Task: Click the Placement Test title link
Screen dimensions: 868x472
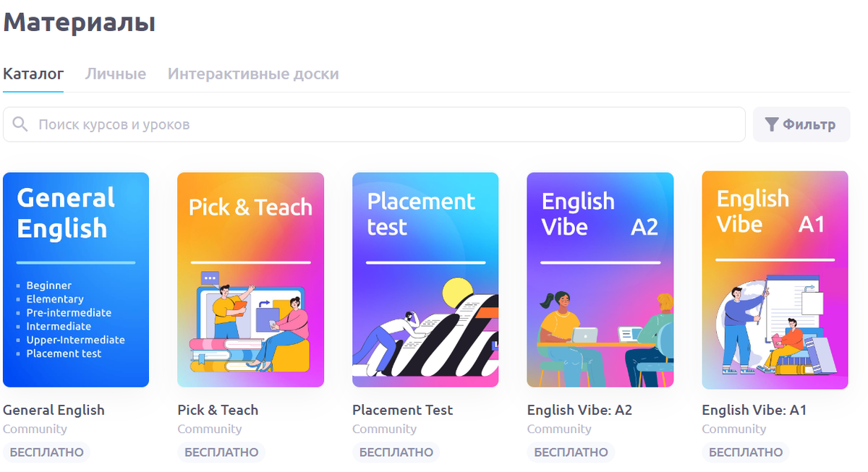Action: click(x=402, y=410)
